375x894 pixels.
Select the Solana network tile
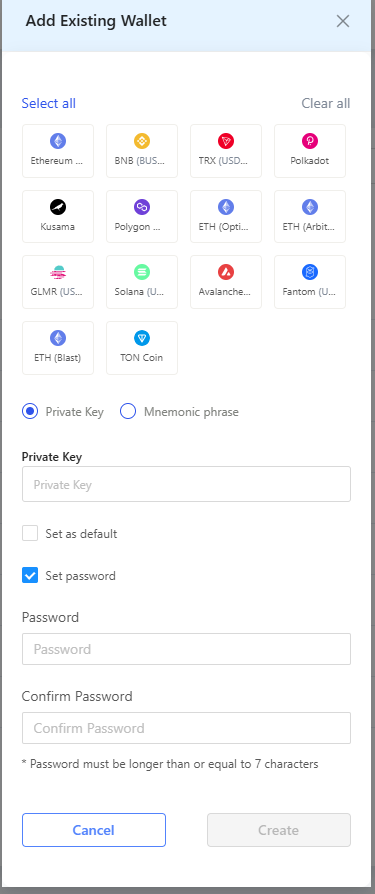[142, 282]
